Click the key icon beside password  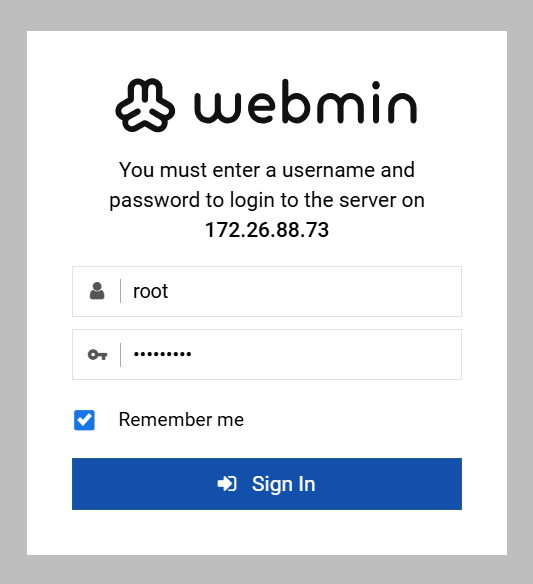tap(98, 355)
